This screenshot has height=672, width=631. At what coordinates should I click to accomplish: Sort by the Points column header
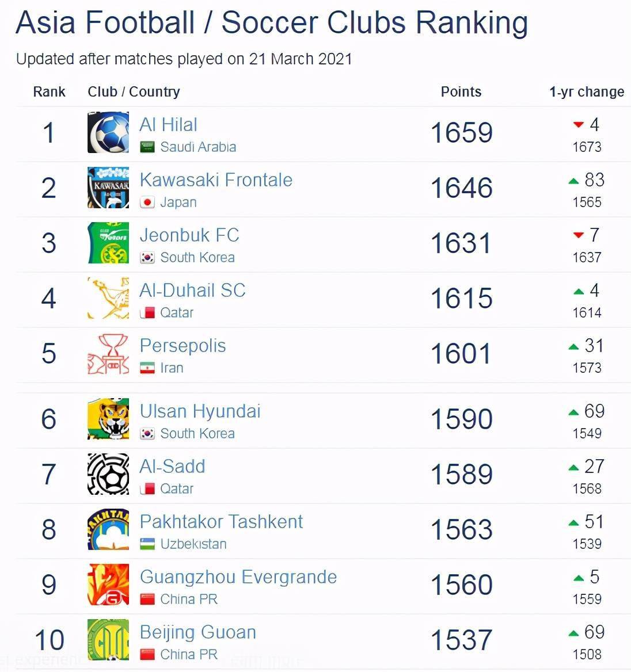pos(461,91)
